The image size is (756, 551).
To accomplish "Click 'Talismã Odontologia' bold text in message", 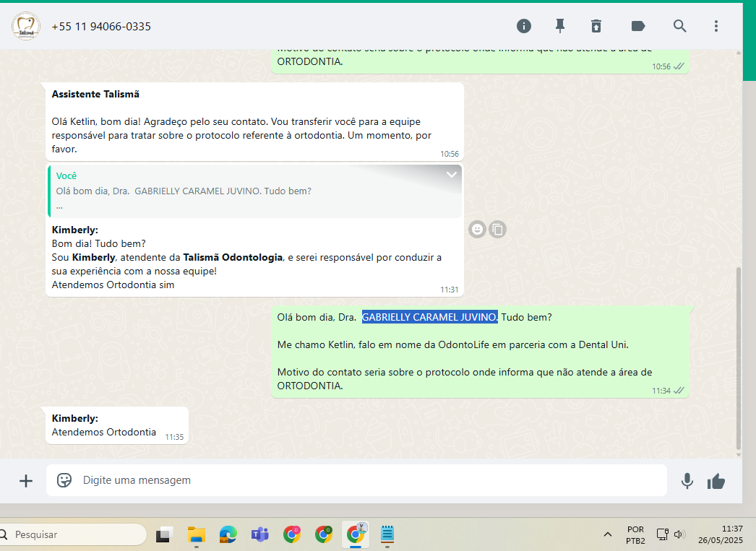I will coord(233,257).
